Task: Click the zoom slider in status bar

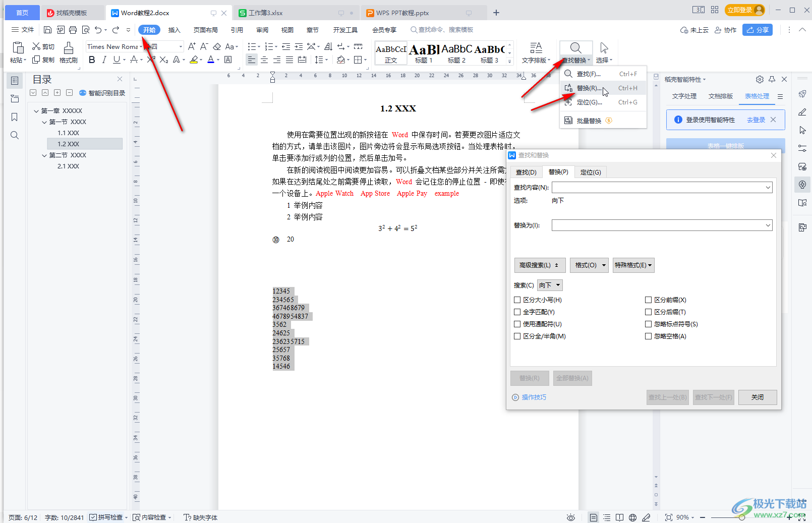Action: point(742,517)
